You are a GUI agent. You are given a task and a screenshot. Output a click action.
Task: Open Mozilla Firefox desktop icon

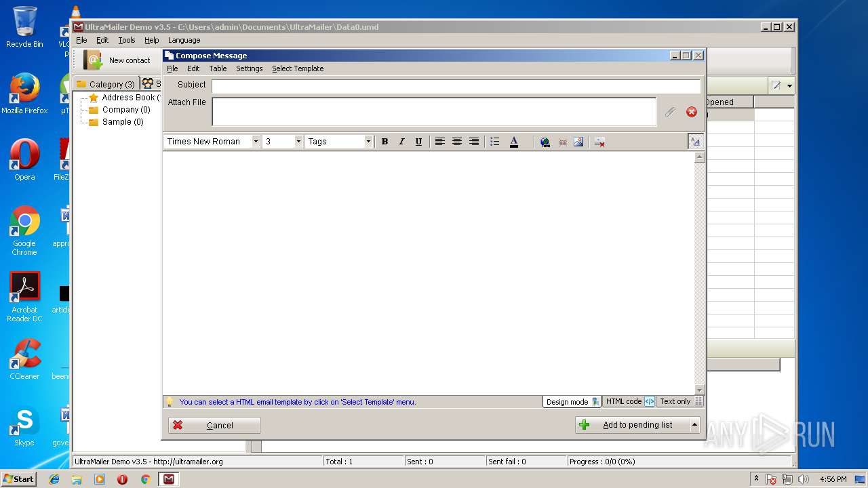[x=24, y=94]
